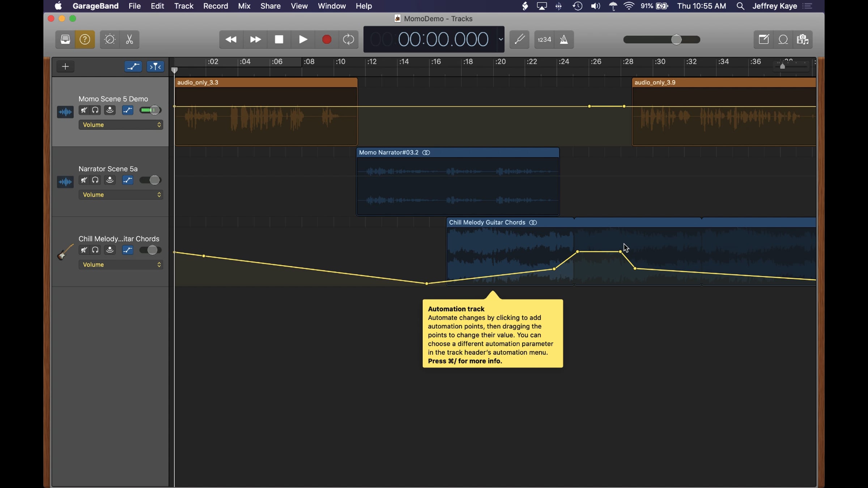Click the tuner fork icon

(519, 39)
